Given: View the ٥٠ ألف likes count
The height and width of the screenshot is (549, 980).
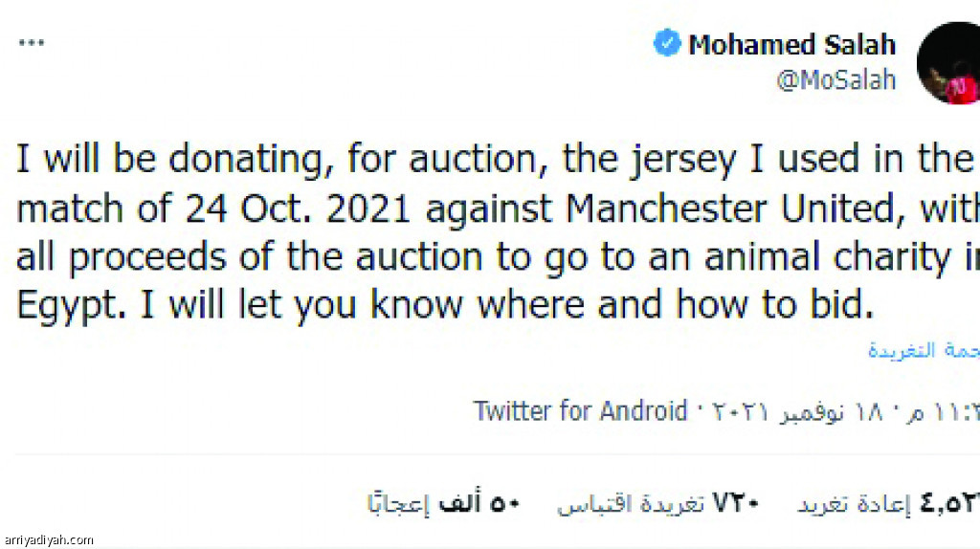Looking at the screenshot, I should 479,503.
